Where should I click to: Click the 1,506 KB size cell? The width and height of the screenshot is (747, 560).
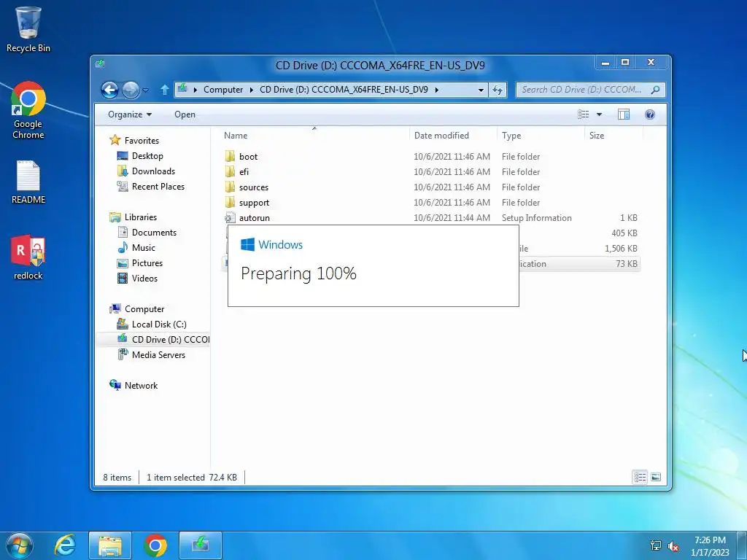click(x=621, y=248)
